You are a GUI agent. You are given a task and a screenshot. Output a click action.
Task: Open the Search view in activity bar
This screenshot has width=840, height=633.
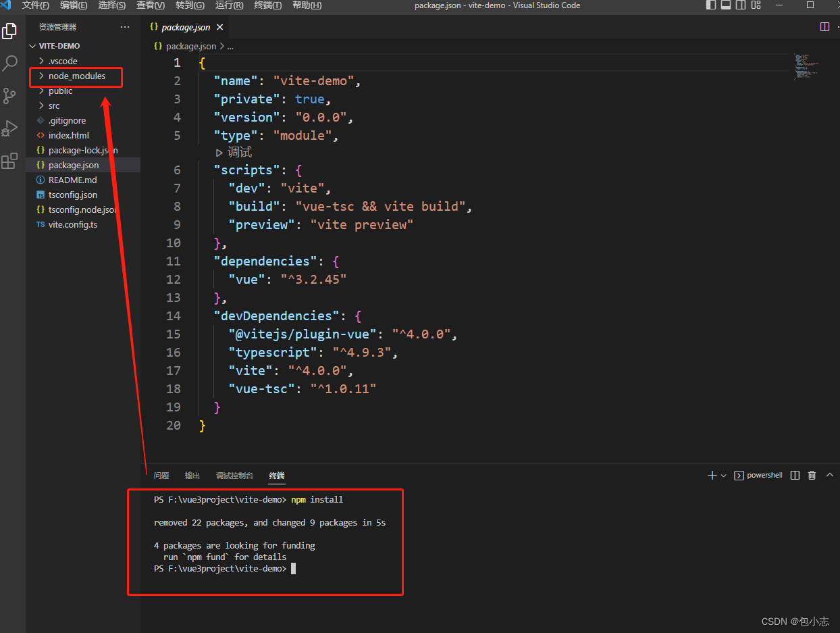[x=10, y=64]
